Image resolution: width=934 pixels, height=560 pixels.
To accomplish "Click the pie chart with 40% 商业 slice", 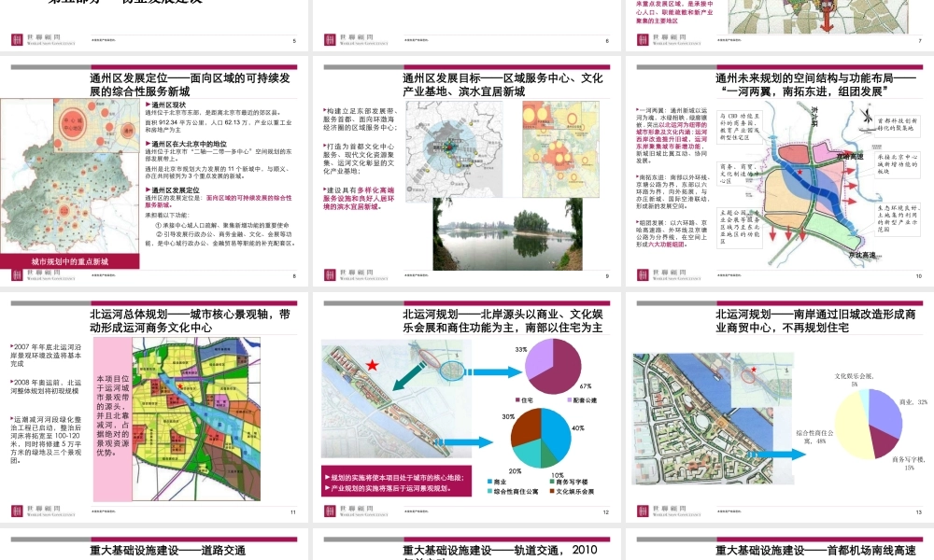I will [x=541, y=438].
